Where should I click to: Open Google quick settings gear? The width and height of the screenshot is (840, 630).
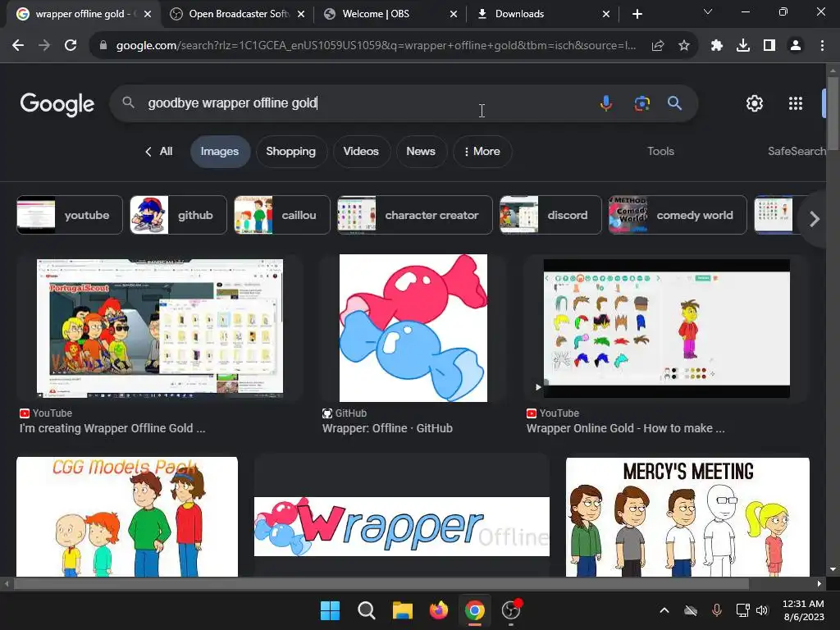755,103
